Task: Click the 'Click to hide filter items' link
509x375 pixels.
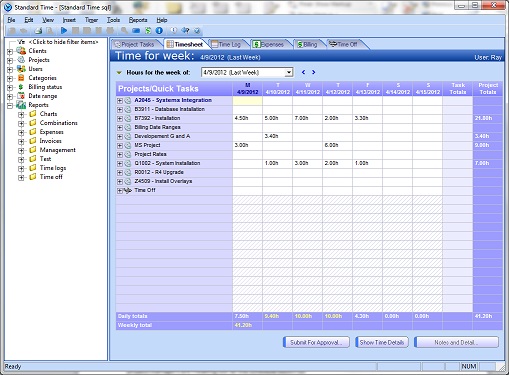Action: [x=63, y=42]
